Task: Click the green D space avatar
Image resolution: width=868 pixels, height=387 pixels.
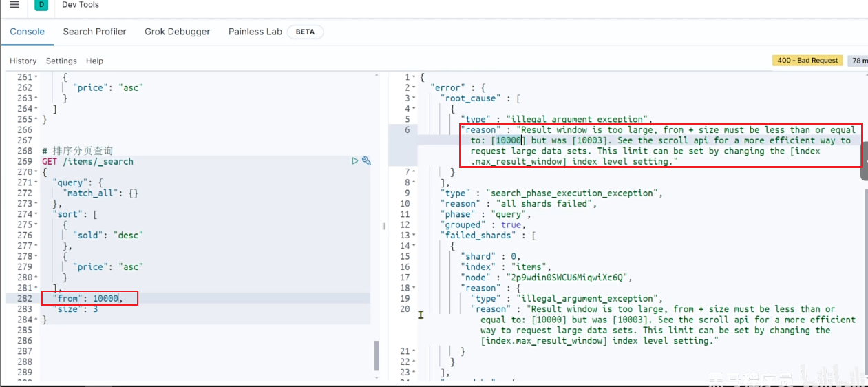Action: point(41,5)
